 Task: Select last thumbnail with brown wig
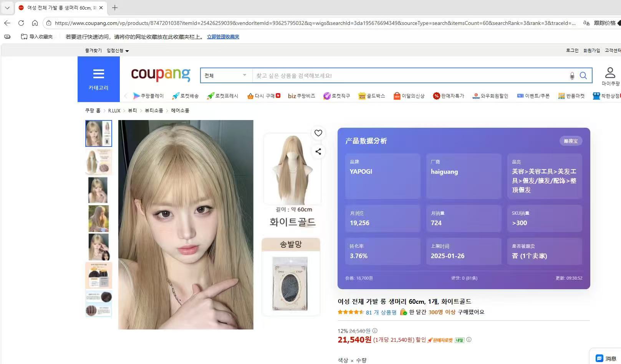pos(99,304)
